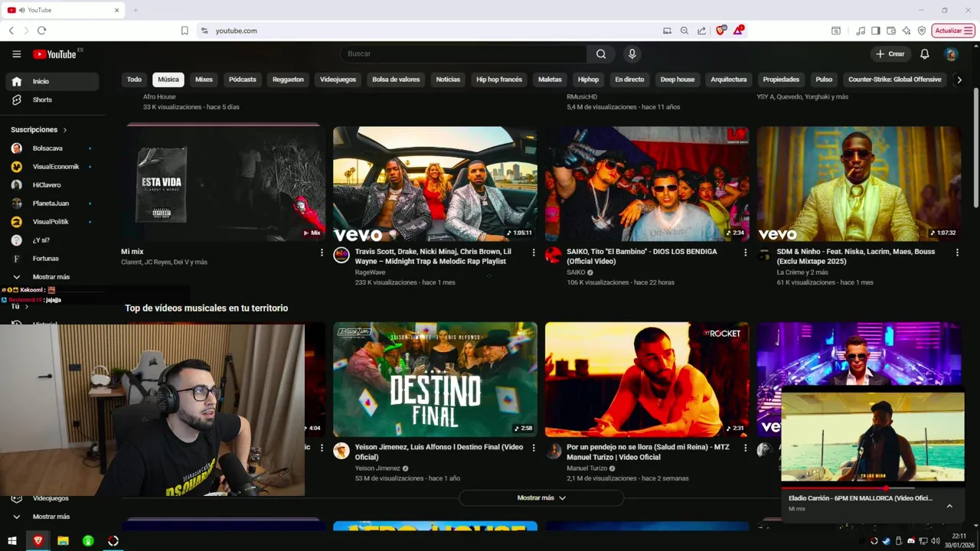Start voice search with the microphone icon
The height and width of the screenshot is (551, 980).
pos(632,54)
